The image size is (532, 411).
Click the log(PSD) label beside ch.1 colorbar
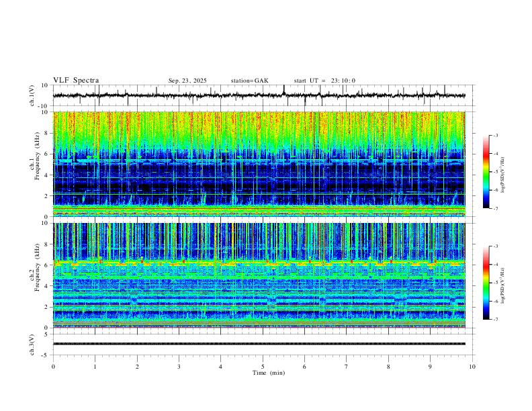click(x=503, y=175)
